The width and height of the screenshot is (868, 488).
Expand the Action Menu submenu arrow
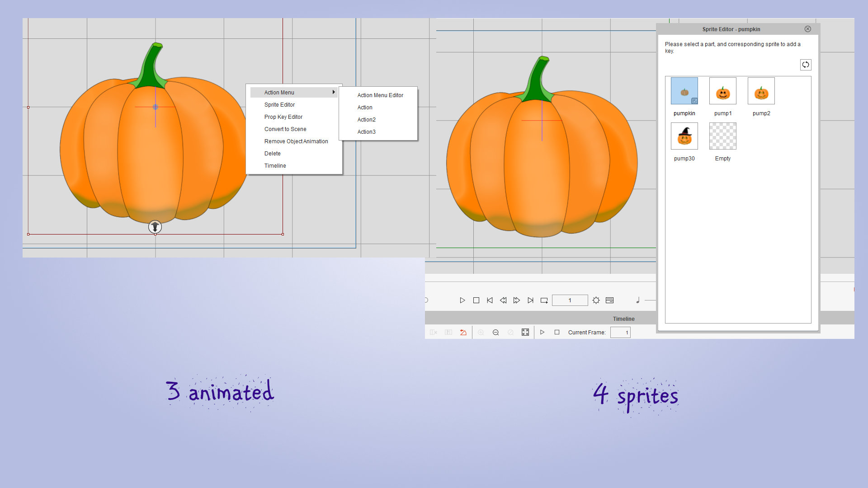(334, 92)
